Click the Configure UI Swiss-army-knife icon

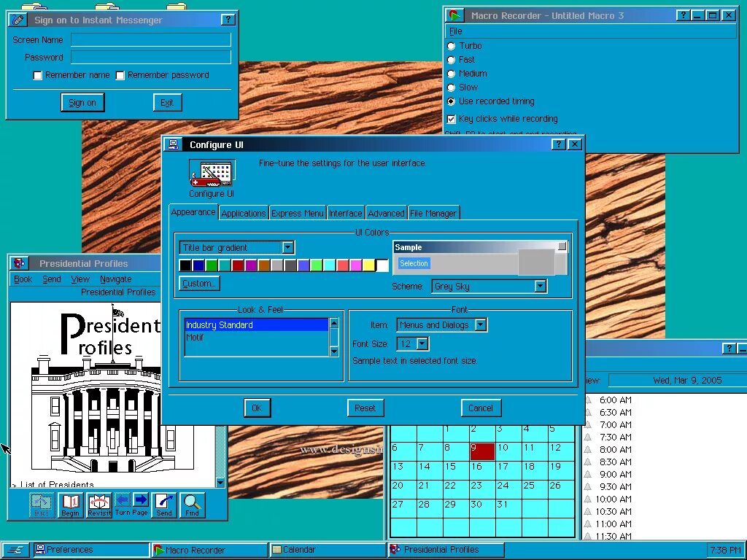tap(212, 173)
